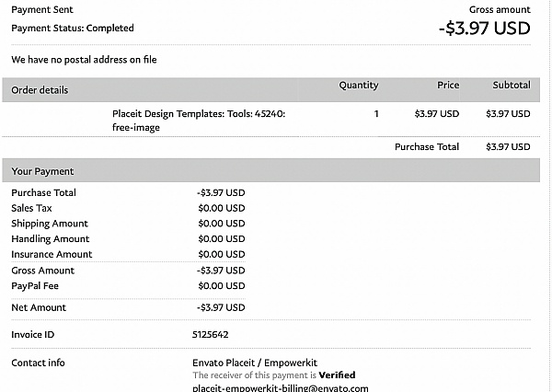Click the Placeit Design Templates item description
The height and width of the screenshot is (392, 552).
pyautogui.click(x=199, y=121)
